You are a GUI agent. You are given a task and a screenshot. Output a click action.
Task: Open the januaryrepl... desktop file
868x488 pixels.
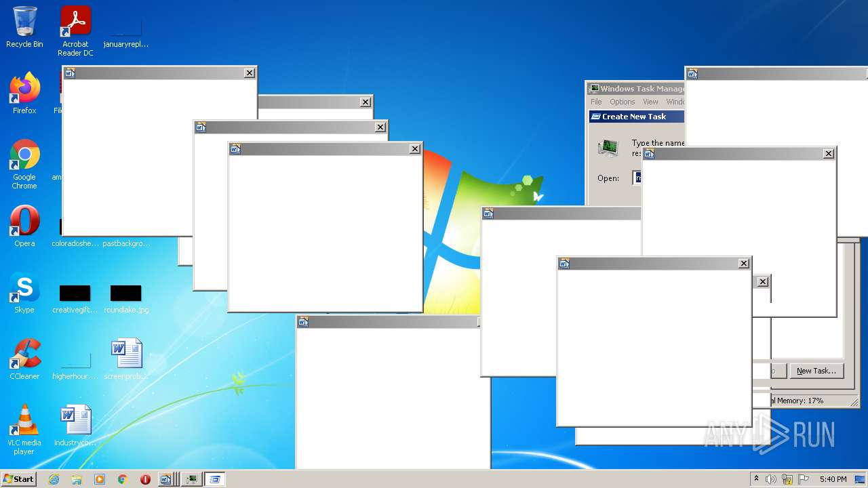coord(126,32)
